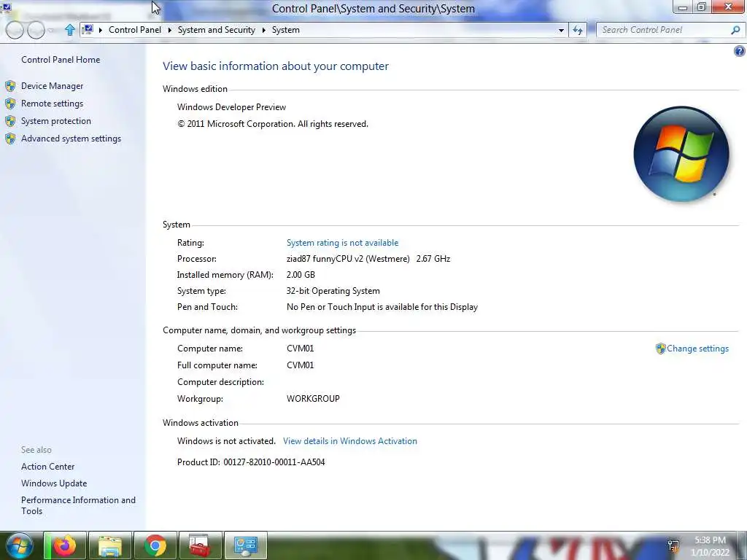
Task: Click the System protection shield icon
Action: point(10,121)
